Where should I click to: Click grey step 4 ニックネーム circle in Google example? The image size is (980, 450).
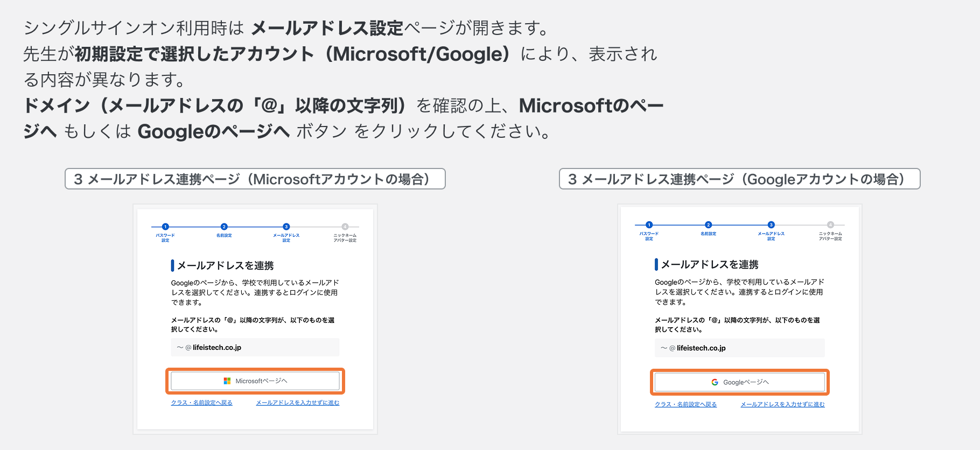[830, 225]
